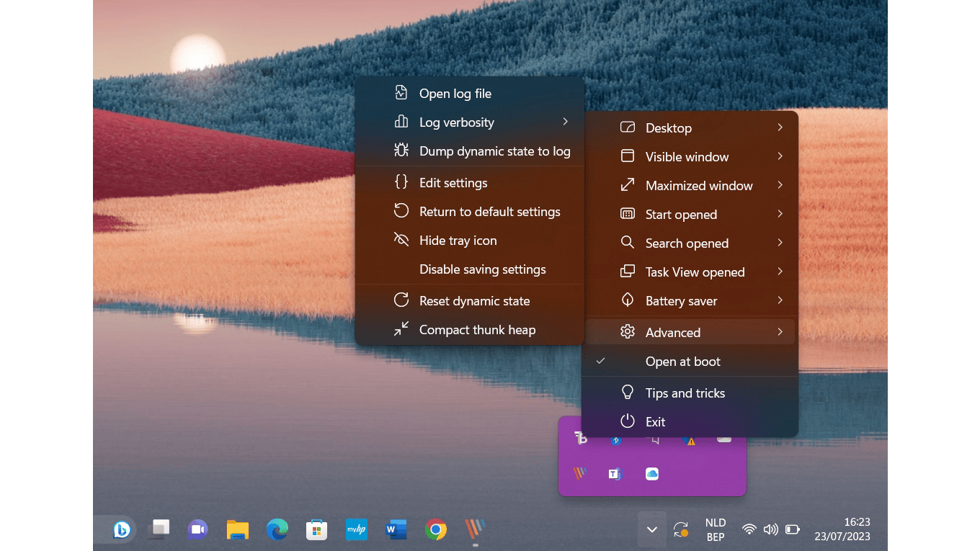Open Microsoft Word from the taskbar

[396, 530]
